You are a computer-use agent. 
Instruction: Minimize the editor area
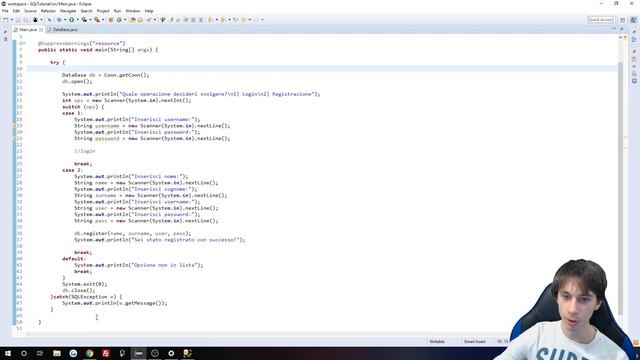(614, 29)
